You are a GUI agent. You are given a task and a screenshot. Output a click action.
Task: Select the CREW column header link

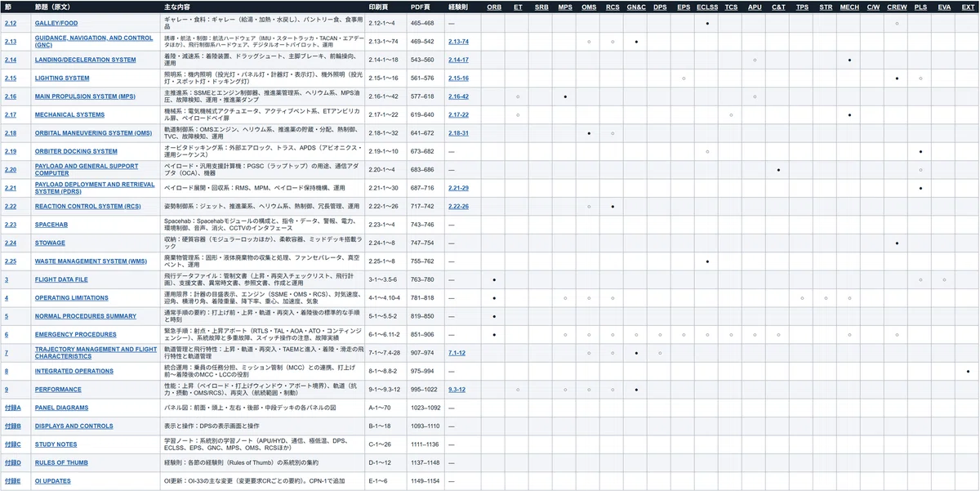pyautogui.click(x=897, y=7)
